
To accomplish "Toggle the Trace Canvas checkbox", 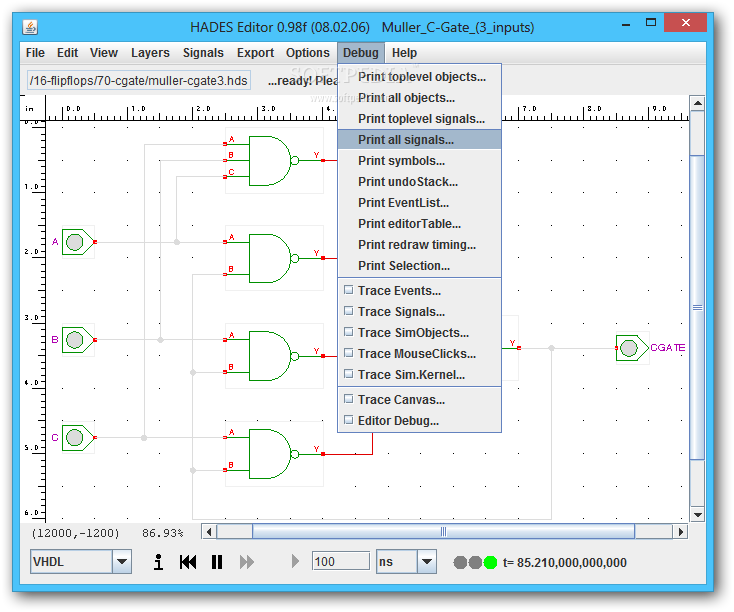I will point(348,399).
